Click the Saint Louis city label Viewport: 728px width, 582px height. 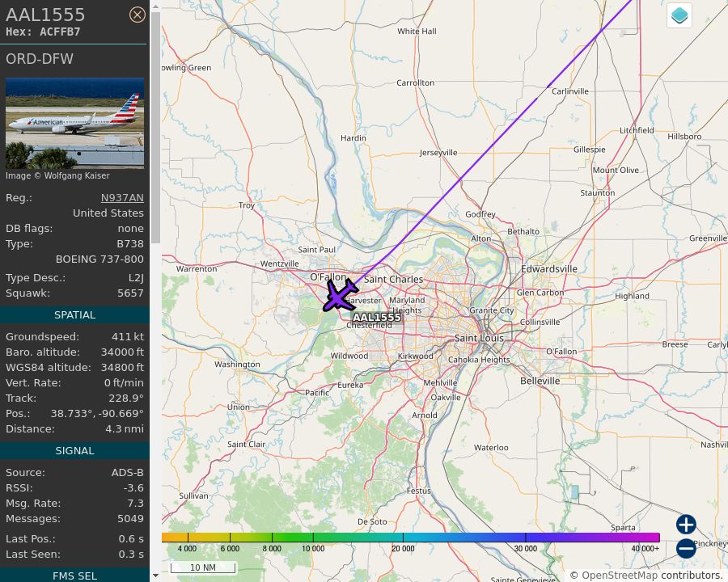479,338
